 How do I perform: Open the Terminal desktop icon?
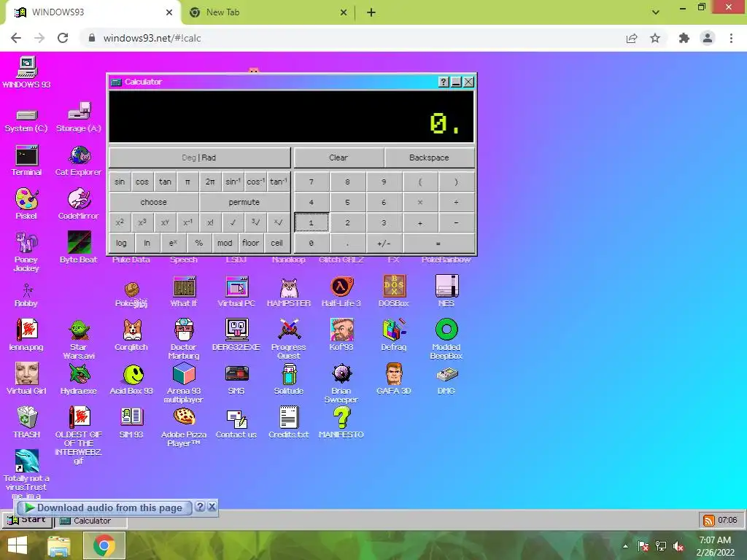point(27,160)
